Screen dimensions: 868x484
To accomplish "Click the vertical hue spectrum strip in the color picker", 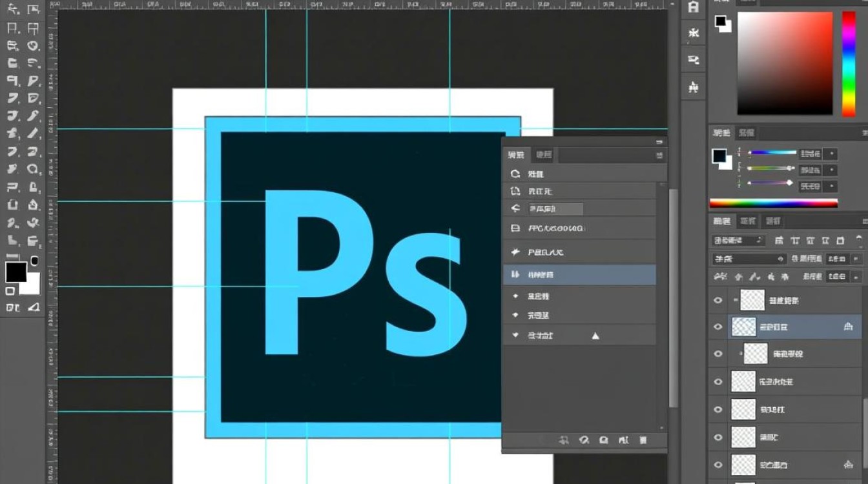I will coord(848,64).
